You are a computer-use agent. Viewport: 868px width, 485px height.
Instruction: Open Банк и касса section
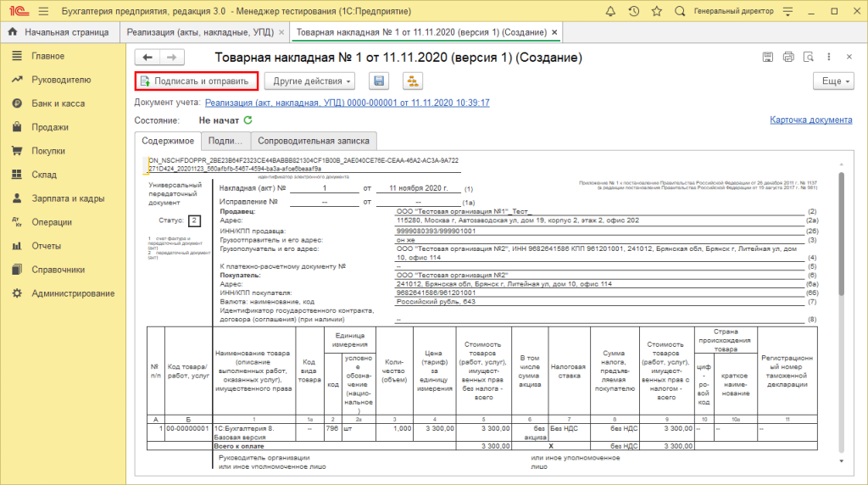pos(58,103)
